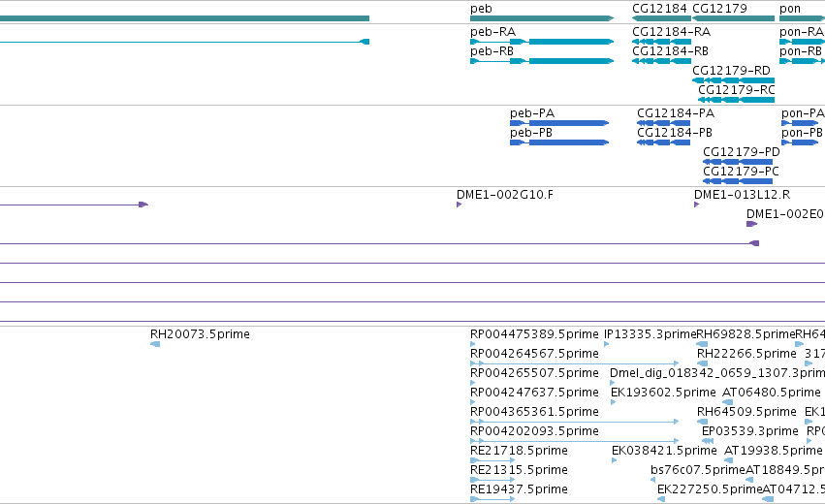Click the CG12184-RB transcript label
Viewport: 825px width, 504px height.
pyautogui.click(x=670, y=51)
